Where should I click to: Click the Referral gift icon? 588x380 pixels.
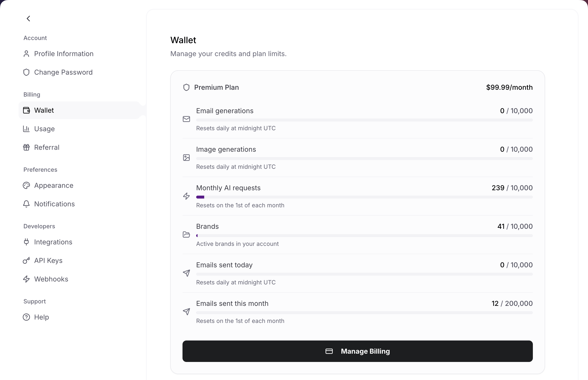(26, 147)
